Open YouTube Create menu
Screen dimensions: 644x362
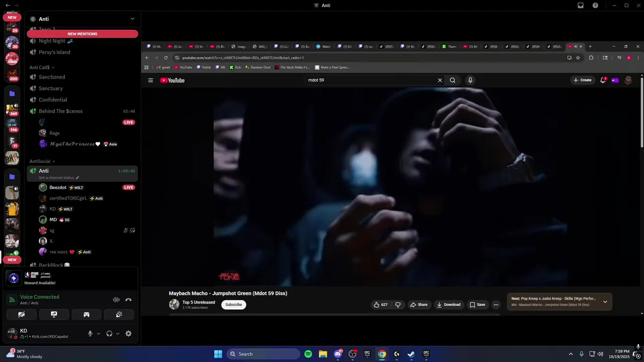click(x=582, y=80)
